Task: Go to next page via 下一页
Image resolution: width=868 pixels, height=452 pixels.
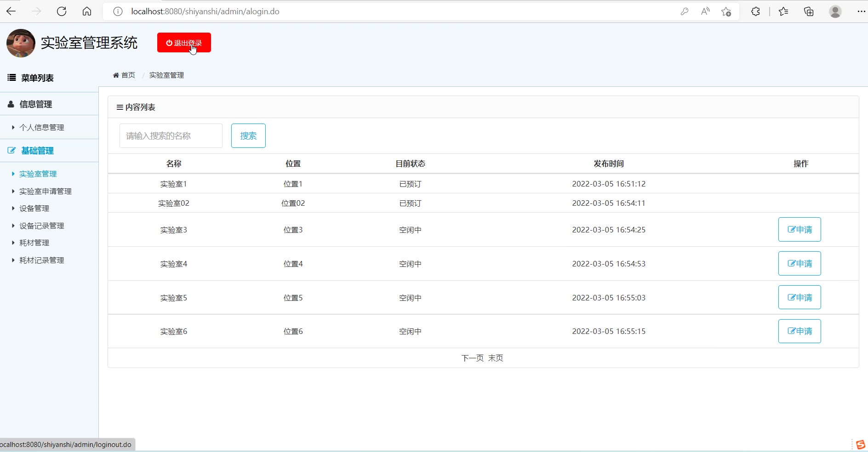Action: 472,358
